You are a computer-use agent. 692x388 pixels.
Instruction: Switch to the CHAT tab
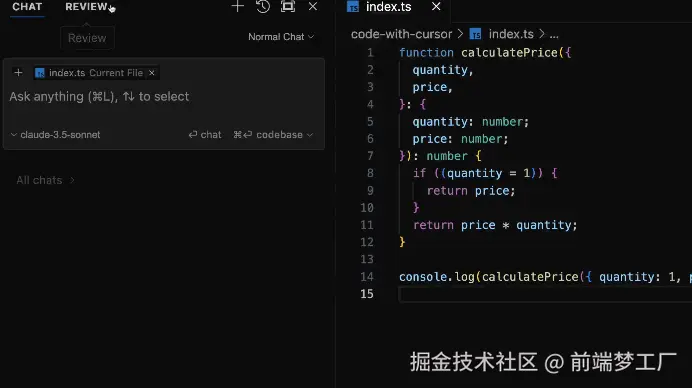(x=27, y=7)
